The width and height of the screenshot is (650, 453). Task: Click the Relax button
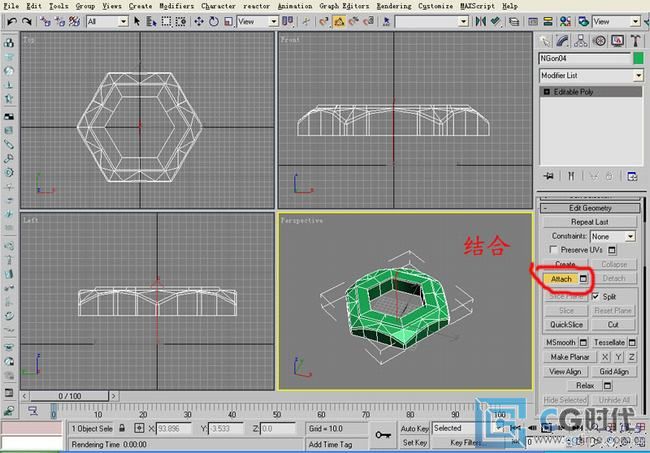pos(585,386)
